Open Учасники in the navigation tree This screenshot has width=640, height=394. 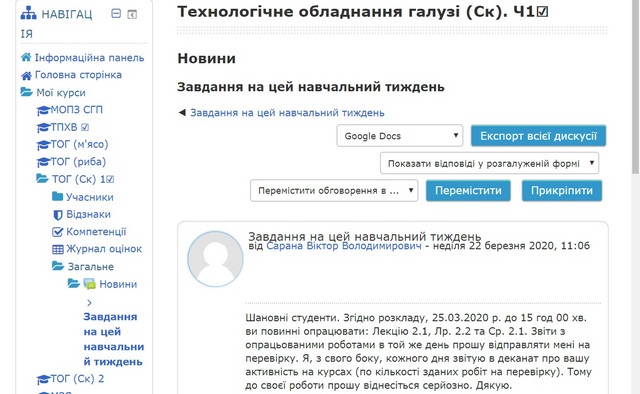tap(90, 197)
